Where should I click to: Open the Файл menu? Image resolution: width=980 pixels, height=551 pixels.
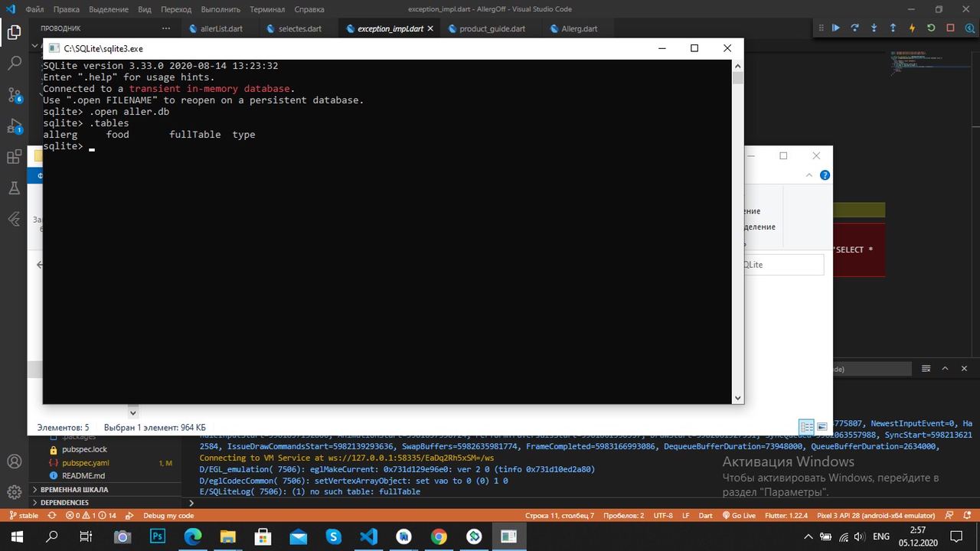pos(34,9)
